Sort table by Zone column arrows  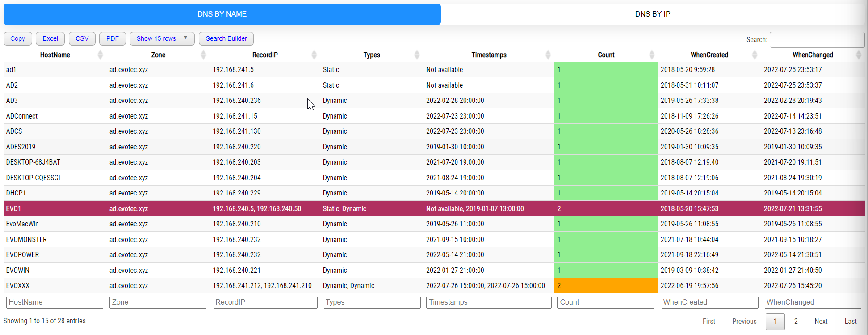(x=203, y=55)
